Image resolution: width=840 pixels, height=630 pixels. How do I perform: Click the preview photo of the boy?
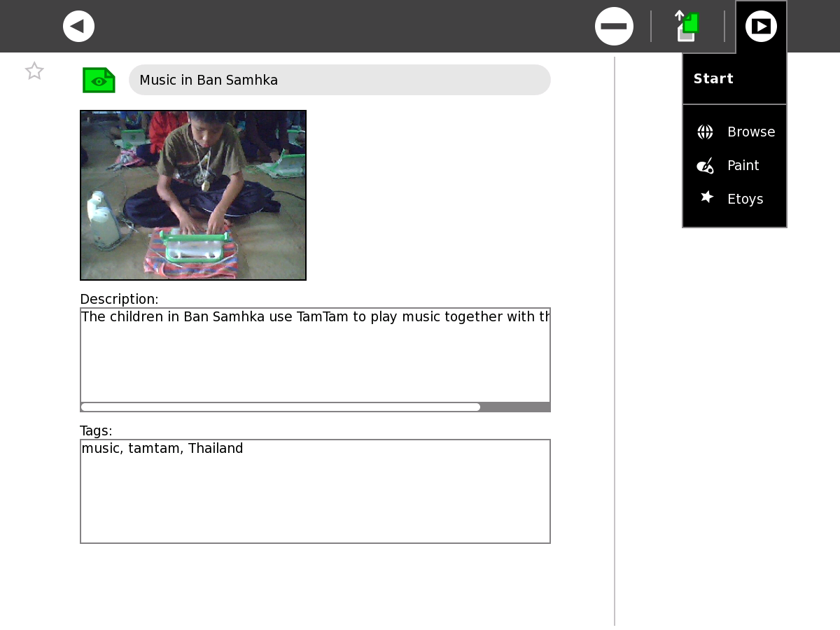click(193, 195)
